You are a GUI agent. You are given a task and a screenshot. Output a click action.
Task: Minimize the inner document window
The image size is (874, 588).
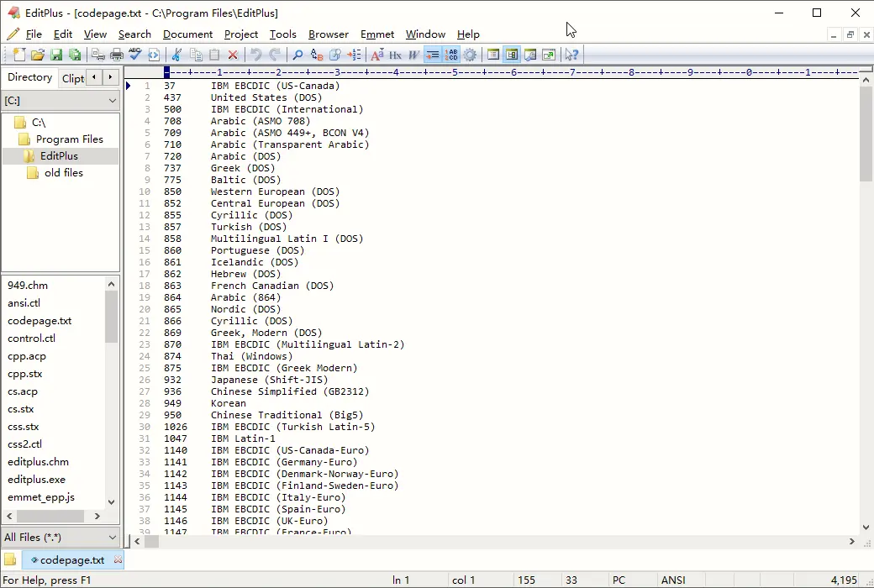[834, 34]
